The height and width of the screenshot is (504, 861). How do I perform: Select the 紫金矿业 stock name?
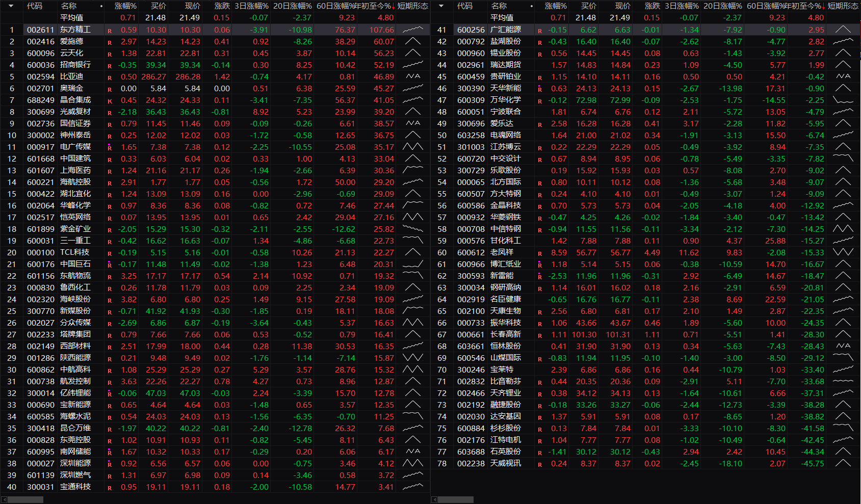click(75, 229)
